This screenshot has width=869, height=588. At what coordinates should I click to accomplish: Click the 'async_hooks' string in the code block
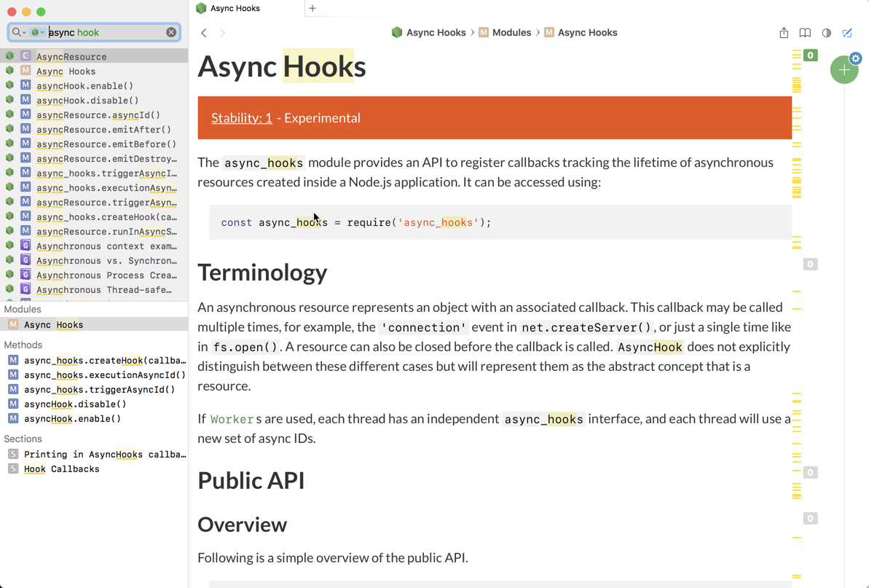pos(439,222)
